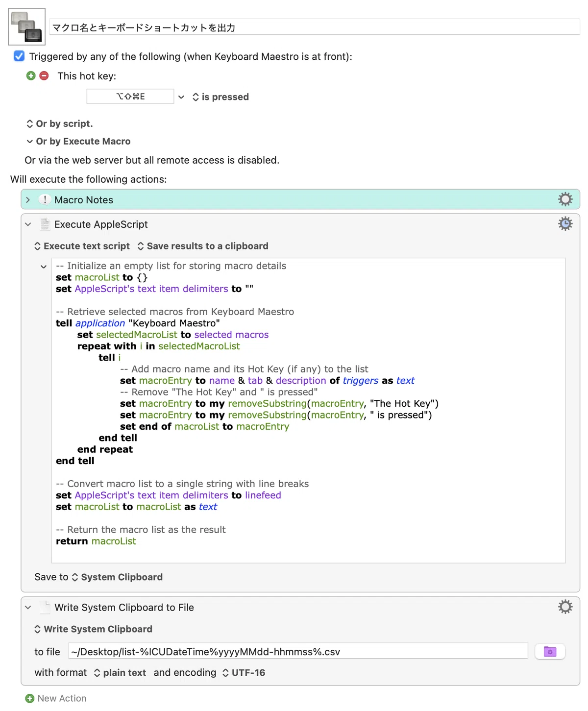This screenshot has width=588, height=711.
Task: Click the 'end repeat' script line
Action: [x=105, y=449]
